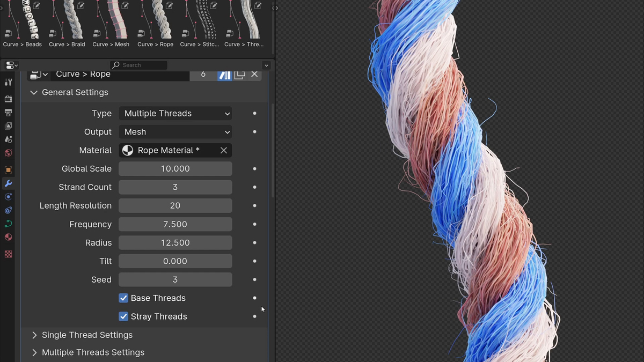Viewport: 644px width, 362px height.
Task: Select the Modifier properties wrench icon
Action: [8, 183]
